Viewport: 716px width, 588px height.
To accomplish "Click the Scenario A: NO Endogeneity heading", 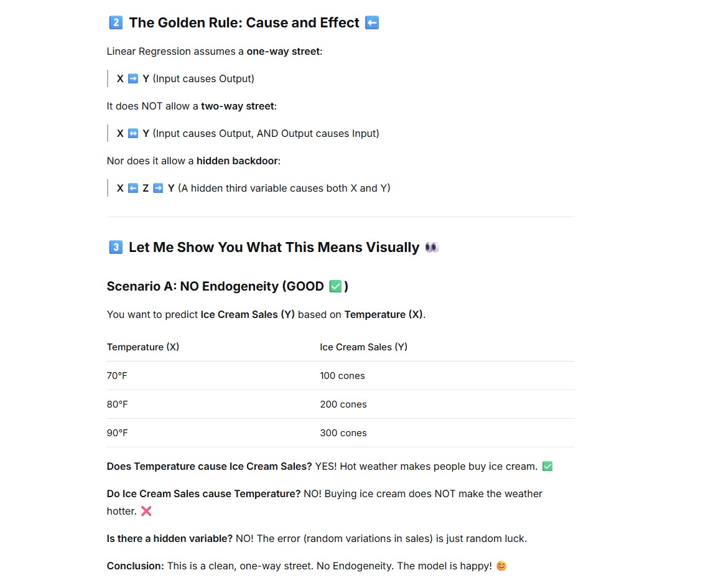I will coord(228,286).
